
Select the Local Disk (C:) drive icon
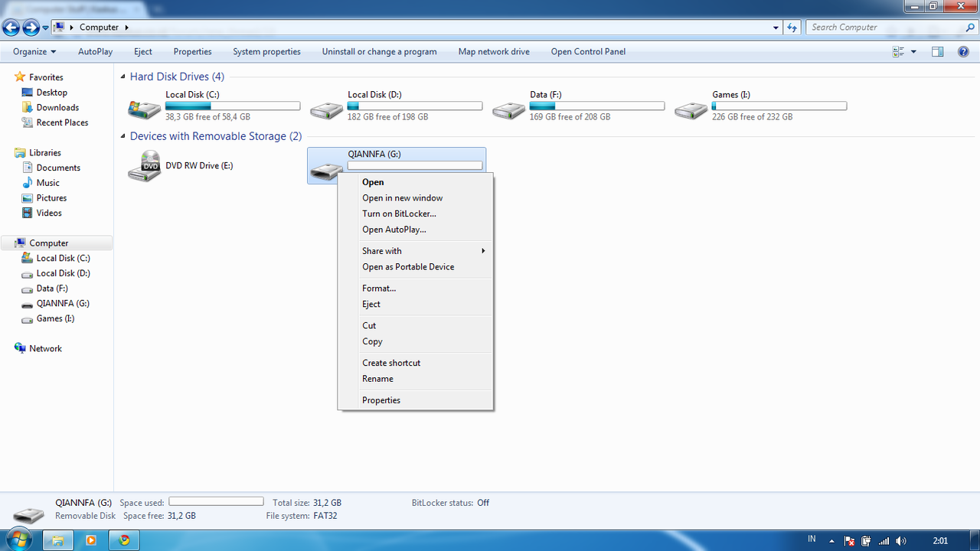[x=145, y=109]
